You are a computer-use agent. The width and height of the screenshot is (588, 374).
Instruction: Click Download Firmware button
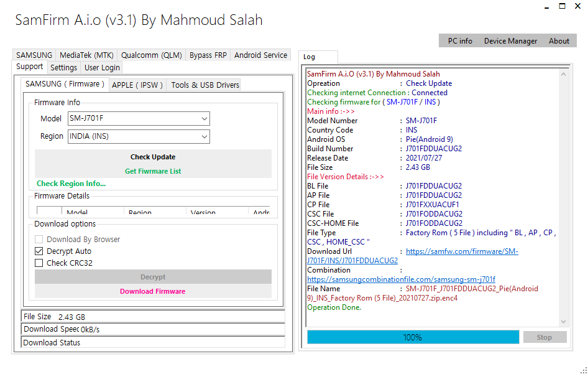(x=153, y=291)
